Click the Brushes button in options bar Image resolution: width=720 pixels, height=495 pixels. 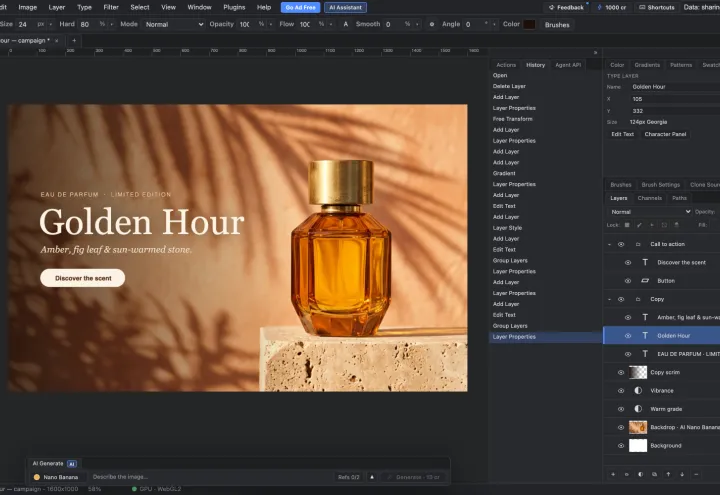pyautogui.click(x=557, y=25)
